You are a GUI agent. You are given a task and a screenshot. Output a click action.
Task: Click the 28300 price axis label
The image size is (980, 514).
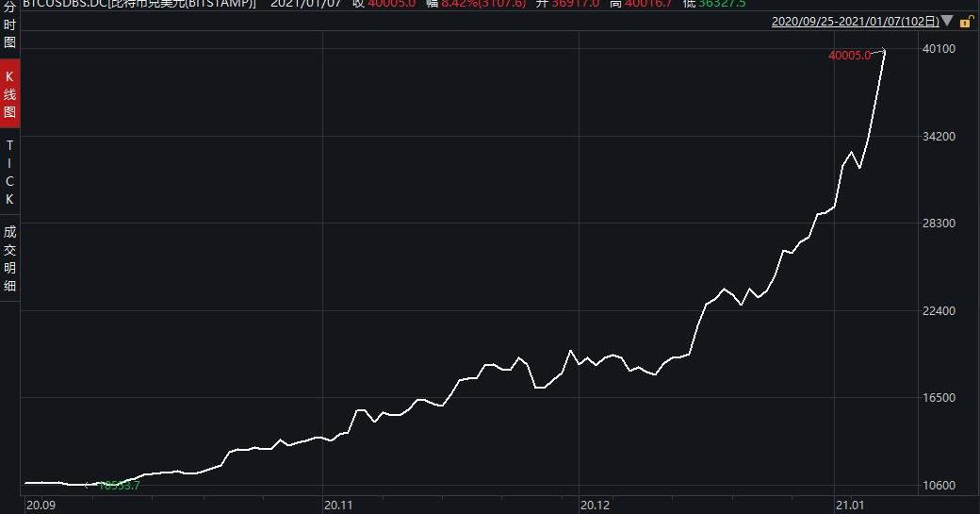click(x=939, y=224)
